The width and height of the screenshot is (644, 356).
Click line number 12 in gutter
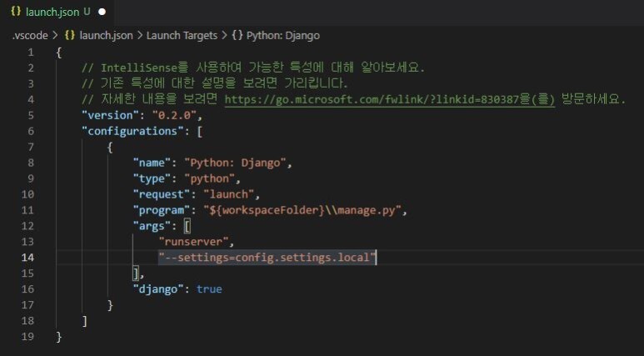point(27,226)
